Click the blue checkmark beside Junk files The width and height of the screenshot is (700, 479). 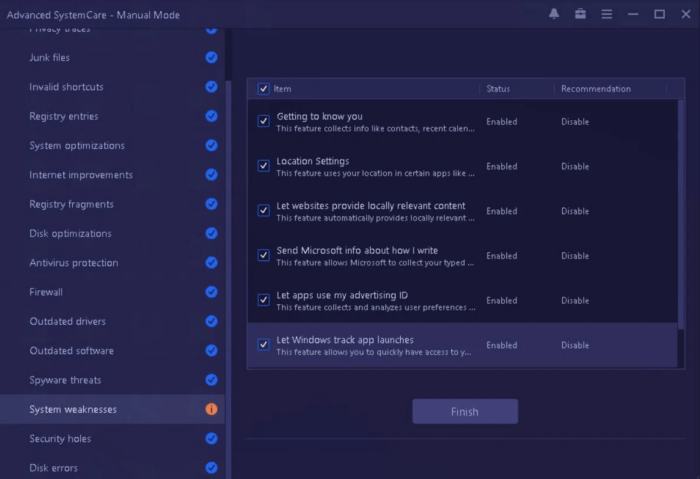coord(211,58)
